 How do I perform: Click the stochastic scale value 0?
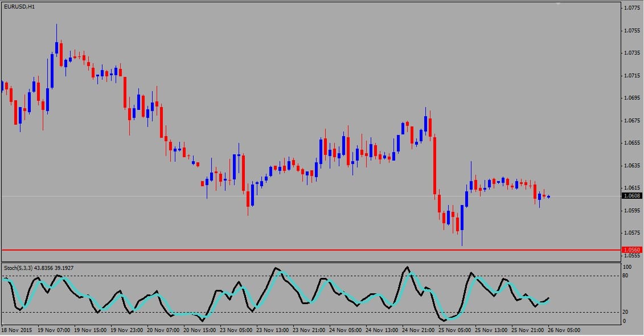point(624,321)
